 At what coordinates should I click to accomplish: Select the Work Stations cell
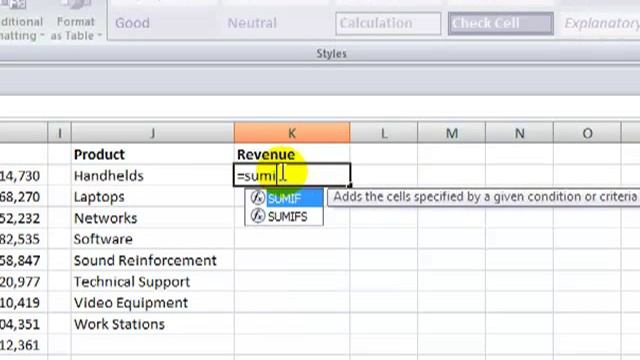(x=153, y=324)
